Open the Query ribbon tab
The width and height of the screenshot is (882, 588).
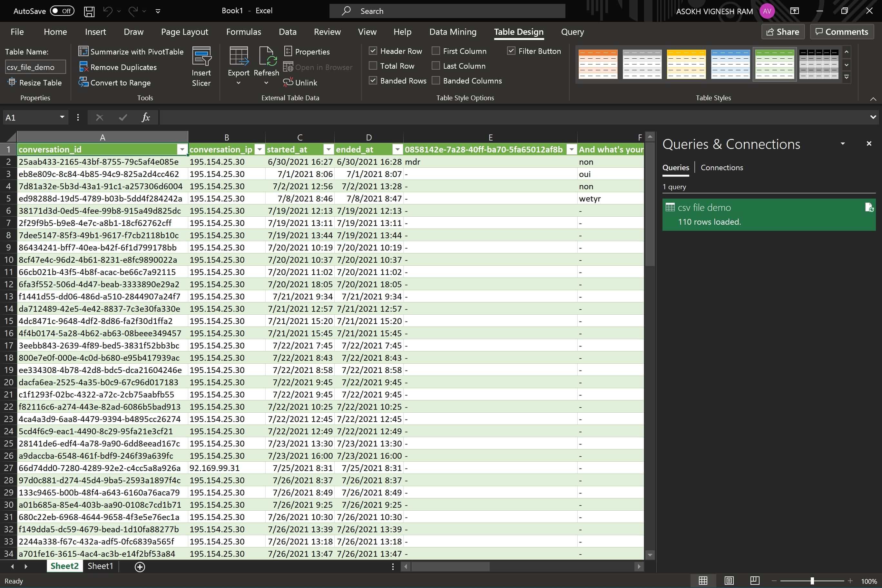click(x=572, y=32)
